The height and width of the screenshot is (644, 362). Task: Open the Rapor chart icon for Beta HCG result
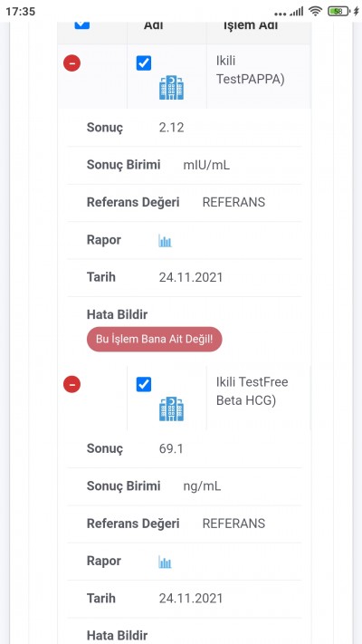[165, 562]
